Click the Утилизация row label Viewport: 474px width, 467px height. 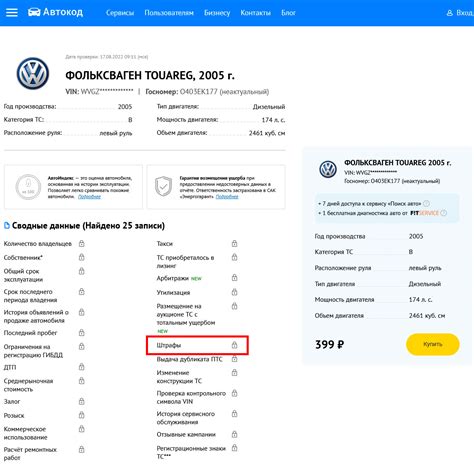(x=173, y=293)
